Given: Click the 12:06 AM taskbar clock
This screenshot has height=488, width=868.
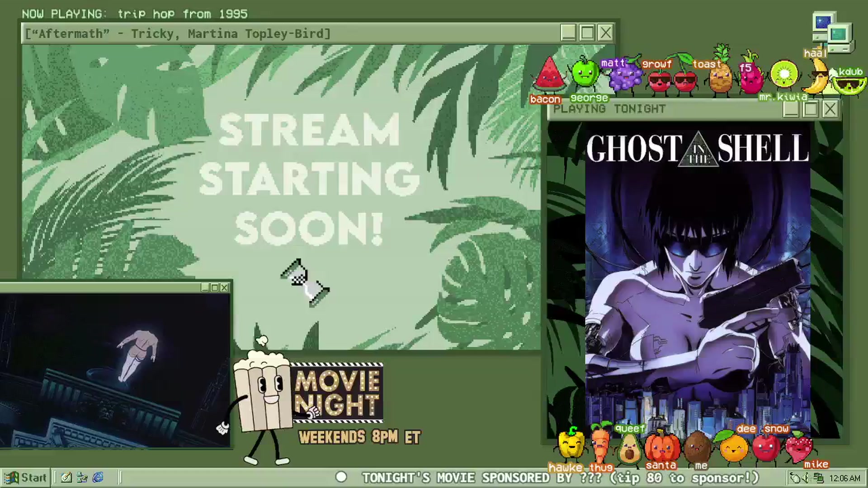Looking at the screenshot, I should click(844, 478).
